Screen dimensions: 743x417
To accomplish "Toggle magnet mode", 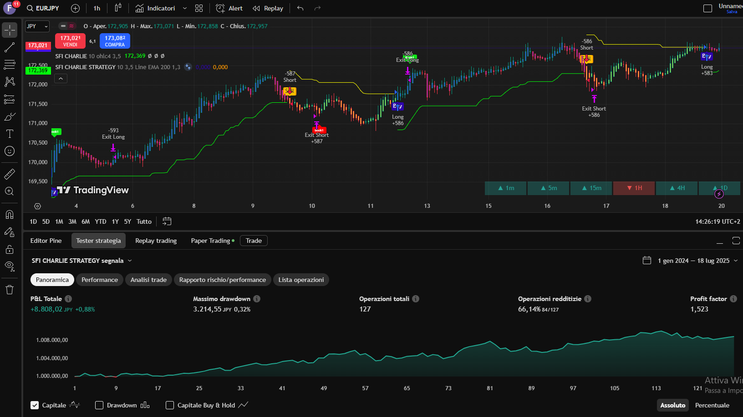I will click(x=9, y=215).
